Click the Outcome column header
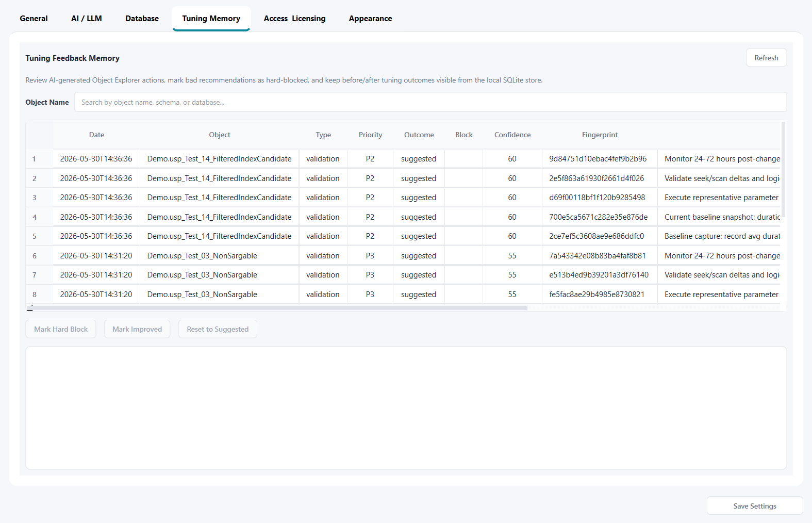The height and width of the screenshot is (523, 812). 419,135
